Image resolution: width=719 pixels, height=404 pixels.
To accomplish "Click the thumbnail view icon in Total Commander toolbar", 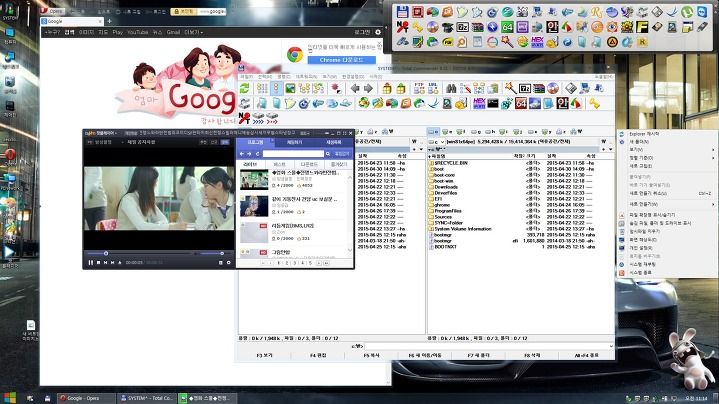I will click(x=290, y=88).
